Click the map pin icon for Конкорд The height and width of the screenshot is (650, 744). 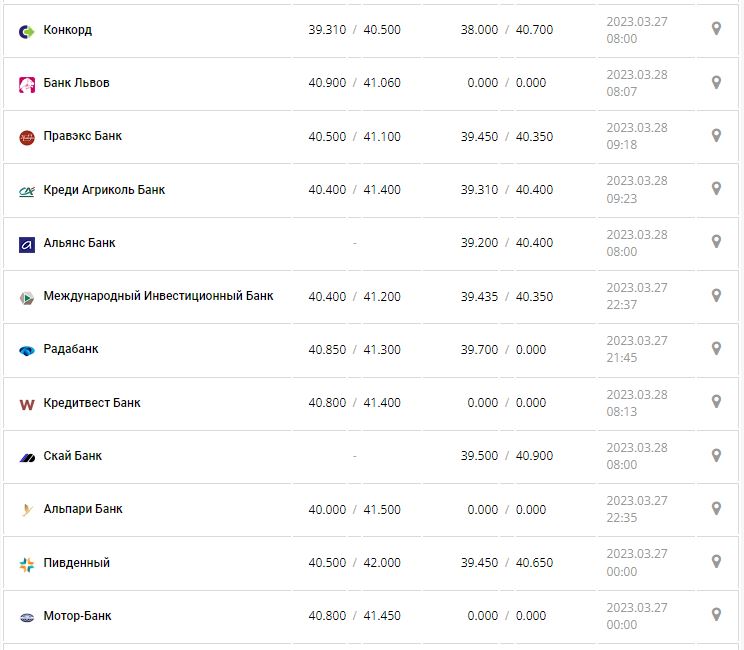click(716, 29)
